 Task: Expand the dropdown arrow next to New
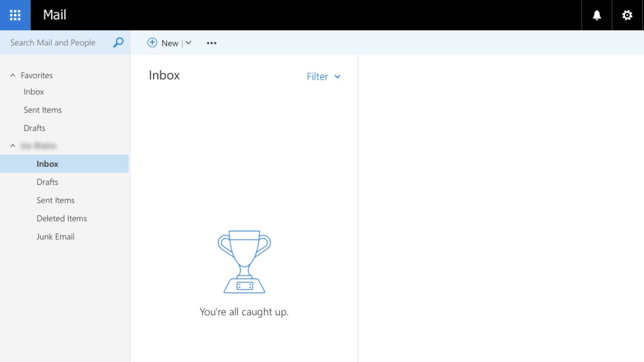coord(188,43)
